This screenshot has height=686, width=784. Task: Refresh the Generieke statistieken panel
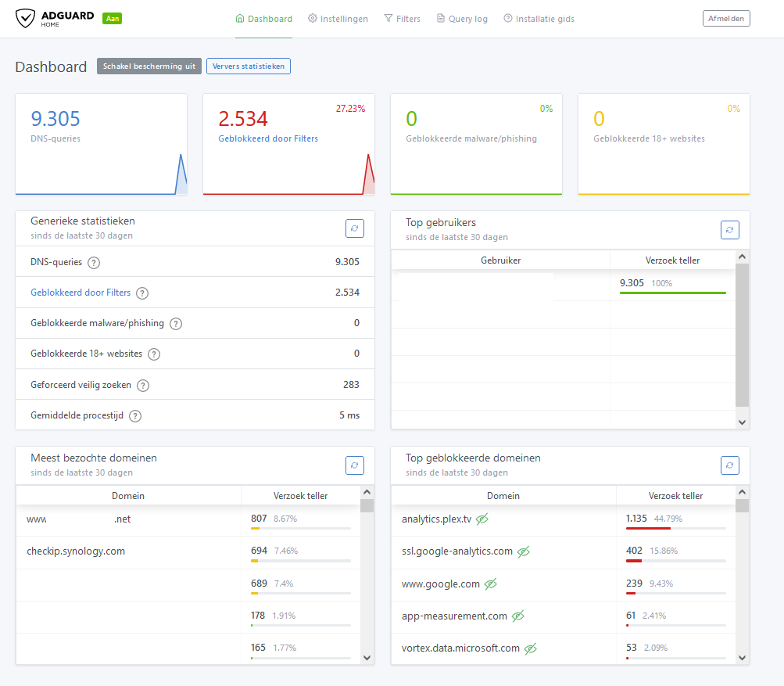pyautogui.click(x=355, y=228)
